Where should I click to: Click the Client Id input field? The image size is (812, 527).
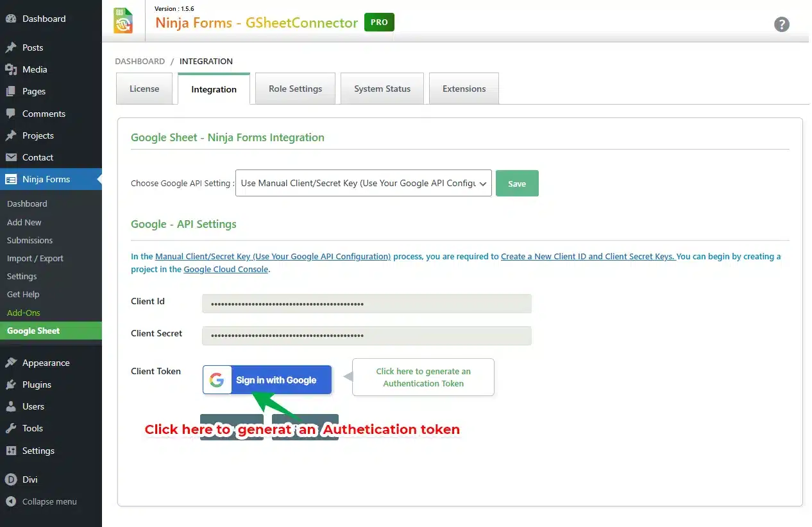pos(366,304)
